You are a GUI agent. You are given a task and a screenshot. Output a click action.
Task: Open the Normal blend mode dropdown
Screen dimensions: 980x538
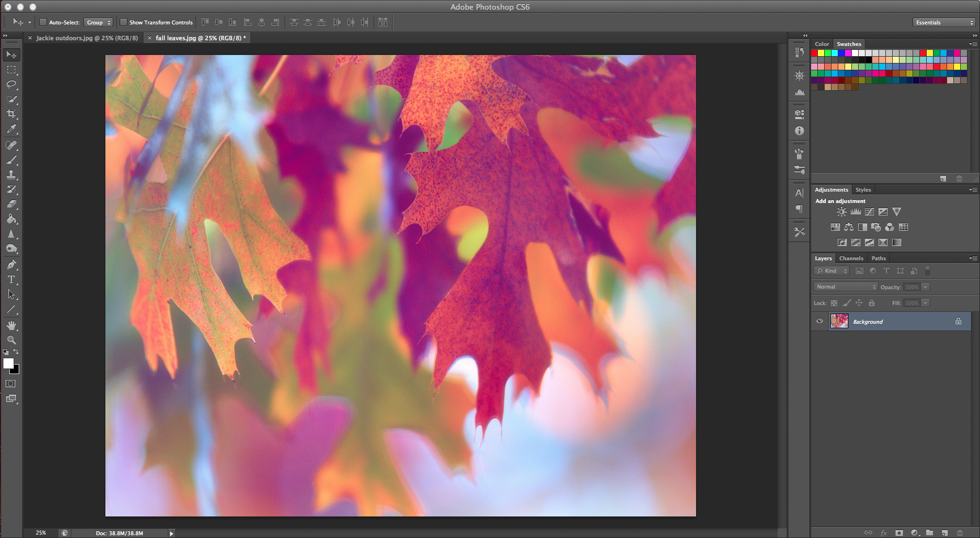pos(846,287)
